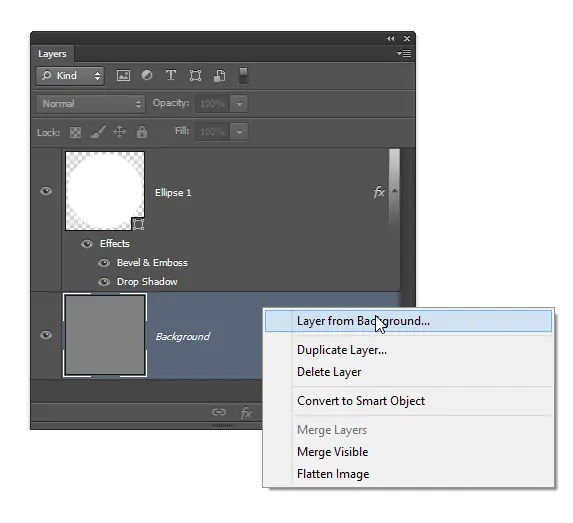573x523 pixels.
Task: Choose Layer from Background menu item
Action: 408,321
